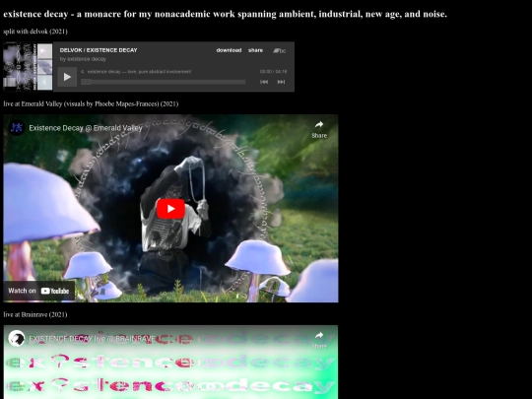Open the DELVOK / EXISTENCE DECAY album title

[99, 50]
